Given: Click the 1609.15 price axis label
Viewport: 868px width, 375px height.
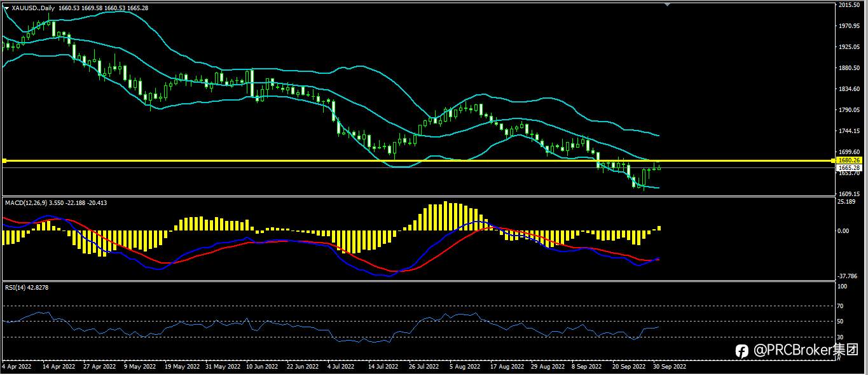Looking at the screenshot, I should click(x=850, y=194).
